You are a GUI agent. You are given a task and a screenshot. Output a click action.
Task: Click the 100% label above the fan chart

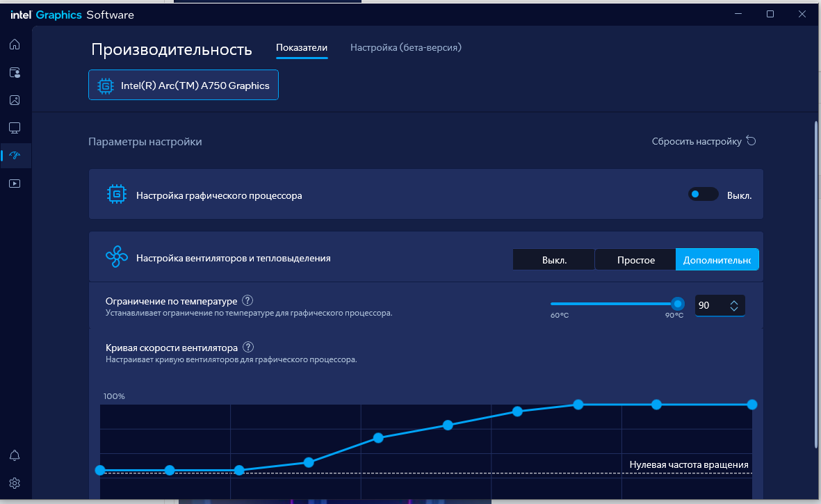pyautogui.click(x=114, y=396)
